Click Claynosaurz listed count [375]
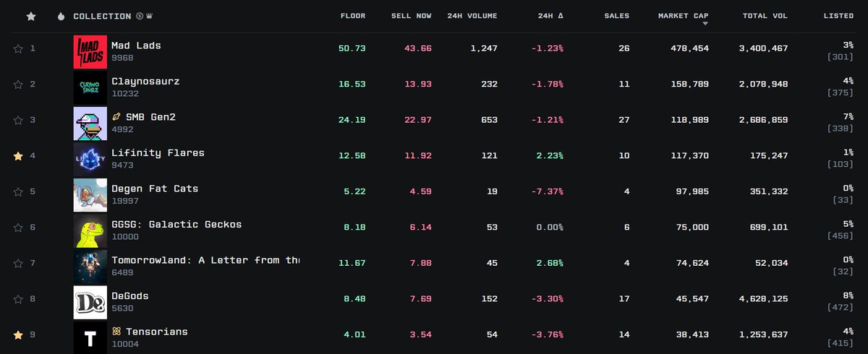The height and width of the screenshot is (354, 868). click(x=841, y=93)
